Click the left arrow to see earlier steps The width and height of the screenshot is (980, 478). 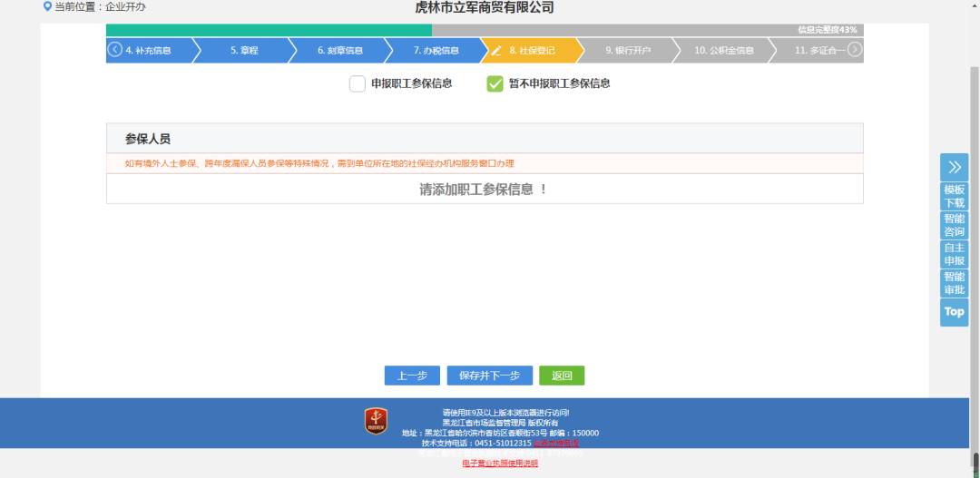point(114,50)
